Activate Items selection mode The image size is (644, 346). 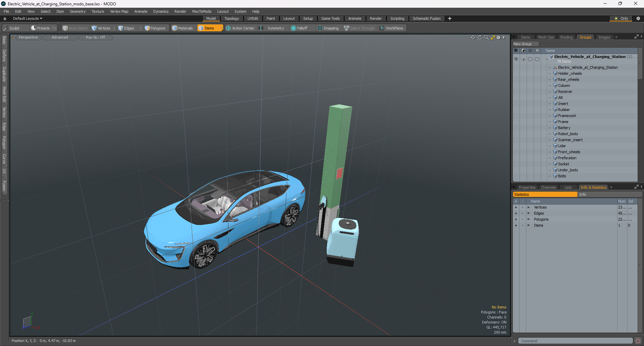(x=210, y=28)
